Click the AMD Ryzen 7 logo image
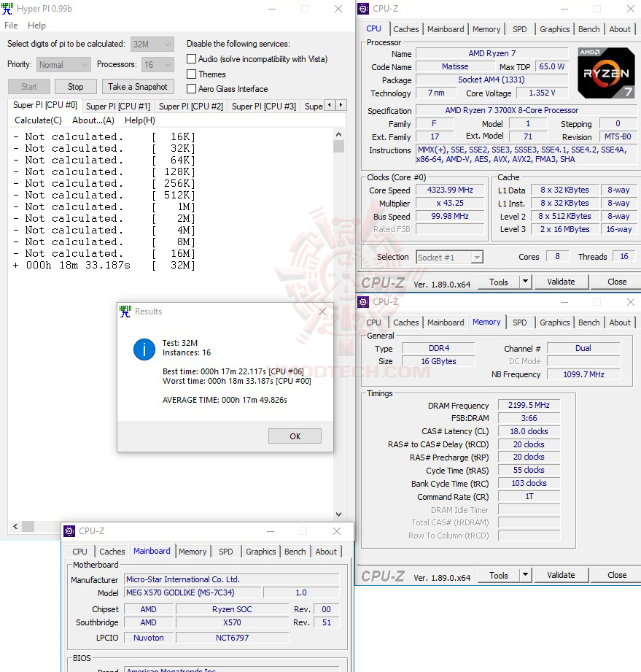This screenshot has width=641, height=672. pos(606,73)
